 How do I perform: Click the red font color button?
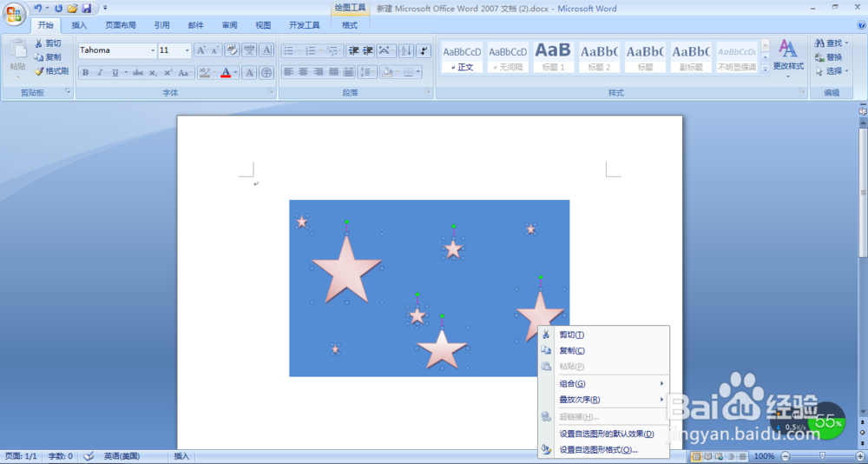point(226,73)
